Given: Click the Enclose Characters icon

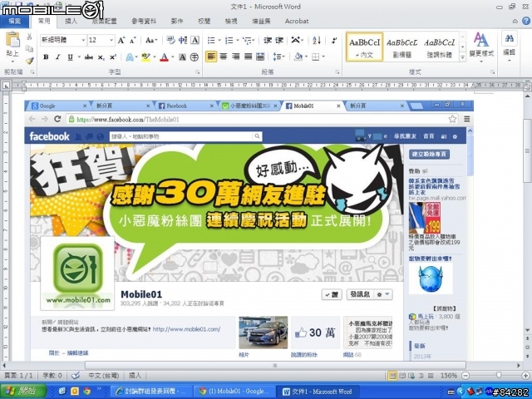Looking at the screenshot, I should tap(194, 57).
